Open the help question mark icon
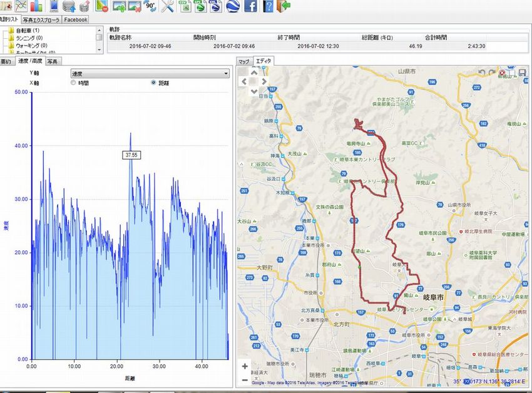The image size is (532, 393). tap(268, 6)
